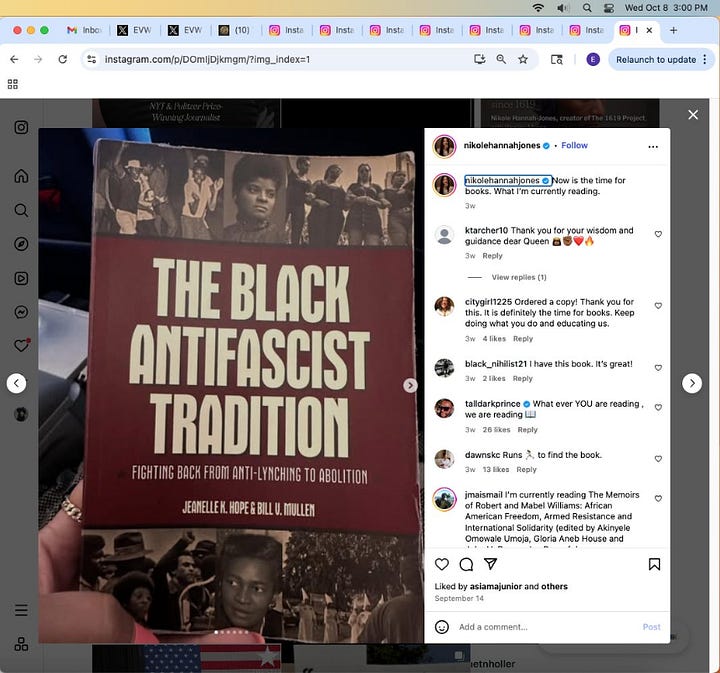View 26 likes on talldarkprince's comment
Screen dimensions: 720x673
click(x=496, y=430)
